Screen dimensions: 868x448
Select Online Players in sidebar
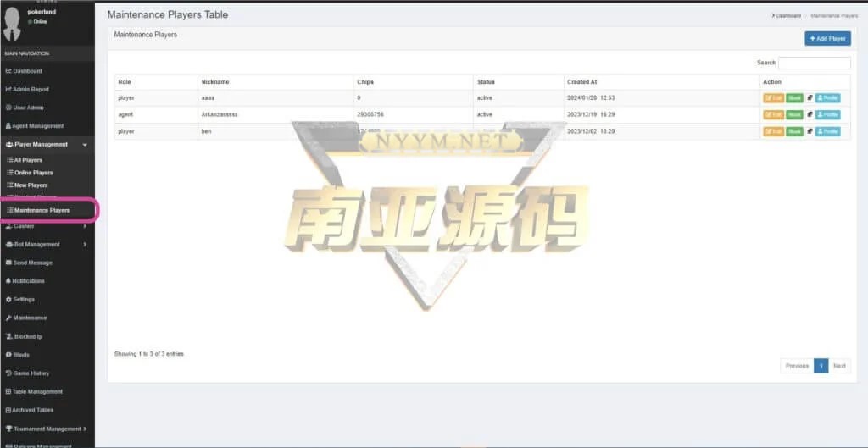(x=33, y=173)
